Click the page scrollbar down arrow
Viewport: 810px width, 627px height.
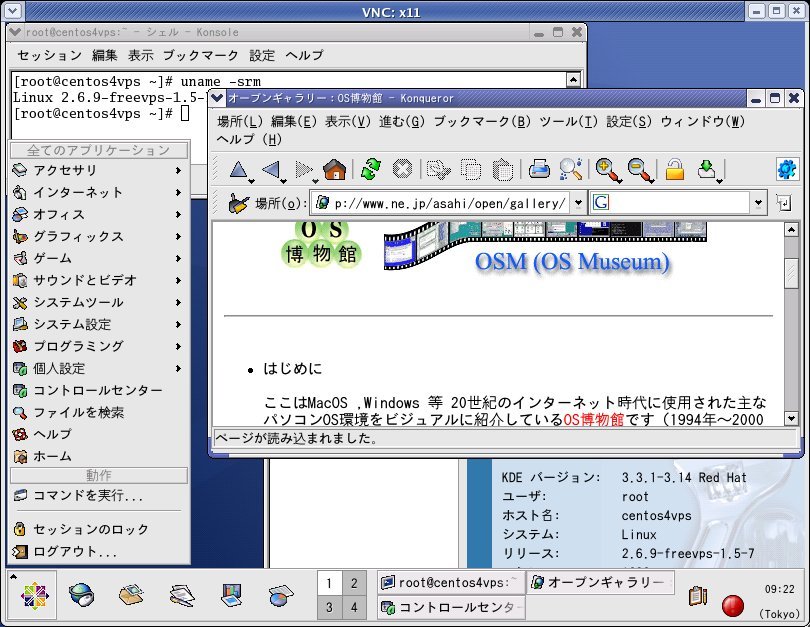coord(791,418)
